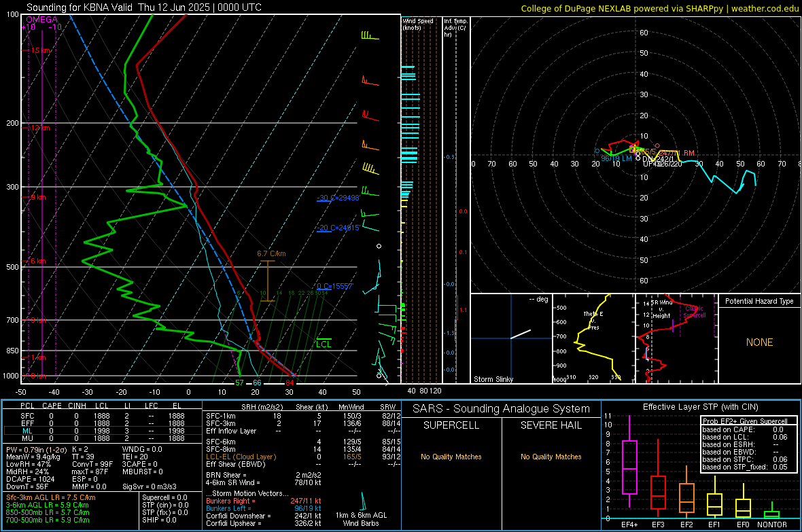Click the 'Bunkers Right = 247/11 kt' row
Screen dimensions: 802x532
coord(264,501)
